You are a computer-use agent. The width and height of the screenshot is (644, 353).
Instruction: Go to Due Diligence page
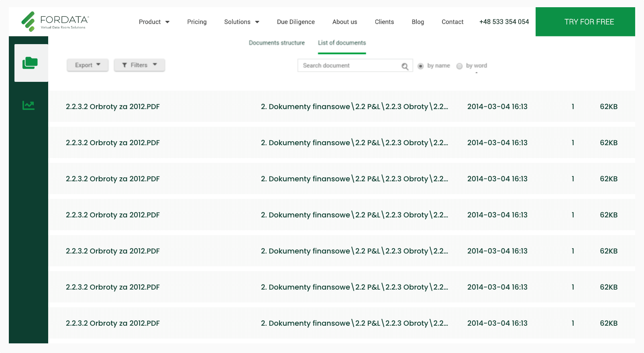coord(296,22)
